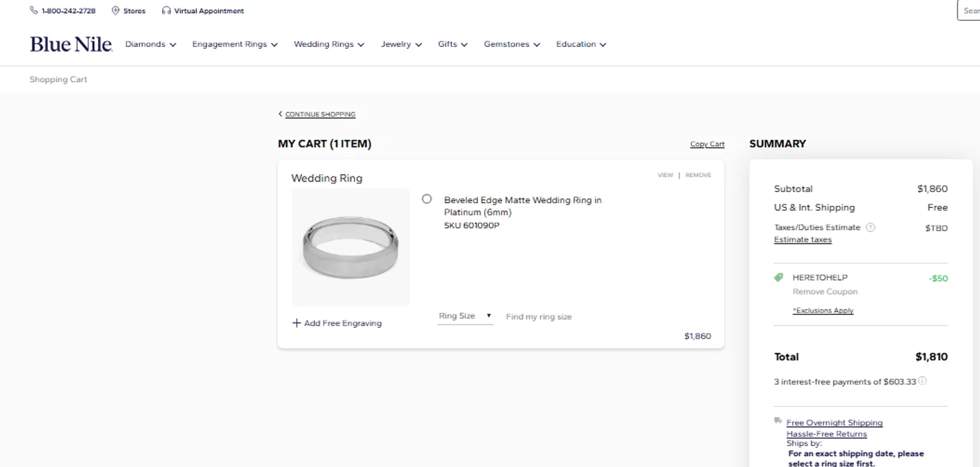Click the Virtual Appointment headset icon
Viewport: 980px width, 467px height.
167,10
